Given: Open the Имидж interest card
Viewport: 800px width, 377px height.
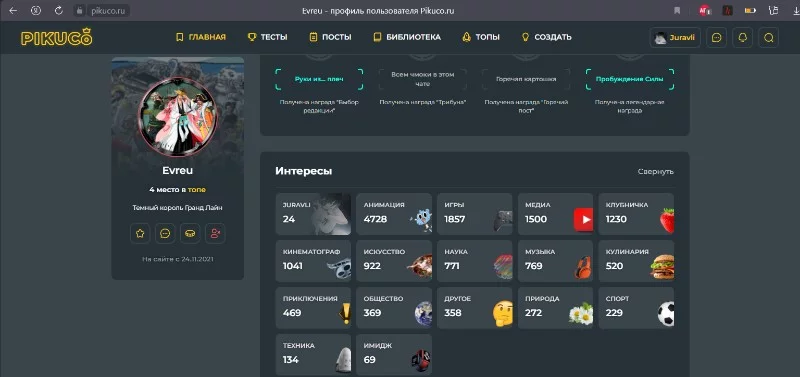Looking at the screenshot, I should click(x=394, y=355).
